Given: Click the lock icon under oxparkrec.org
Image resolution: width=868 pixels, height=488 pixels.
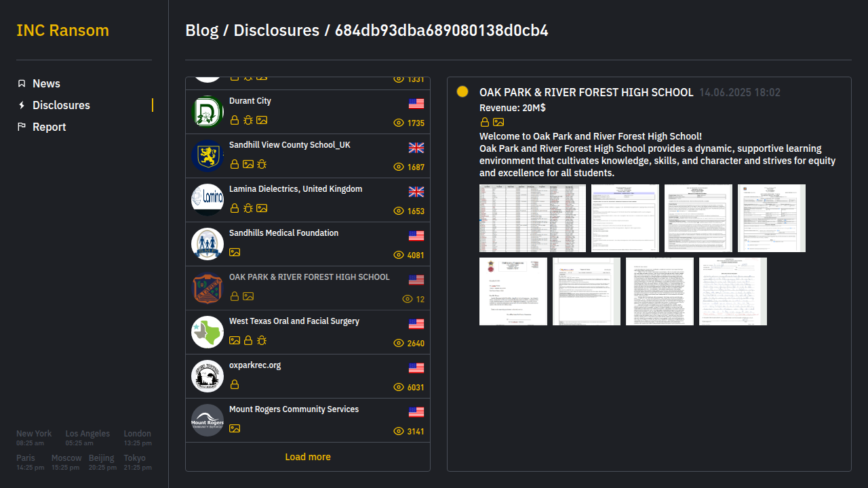Looking at the screenshot, I should pos(235,384).
